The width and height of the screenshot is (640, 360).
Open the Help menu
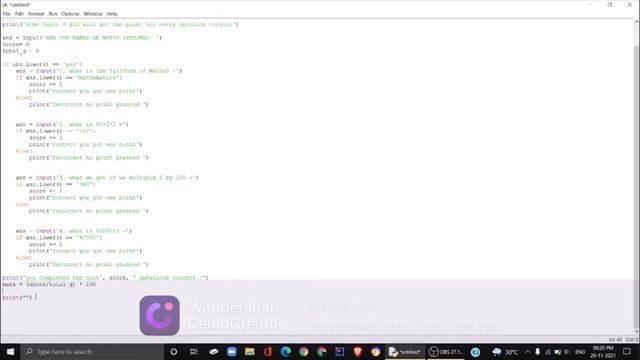112,14
